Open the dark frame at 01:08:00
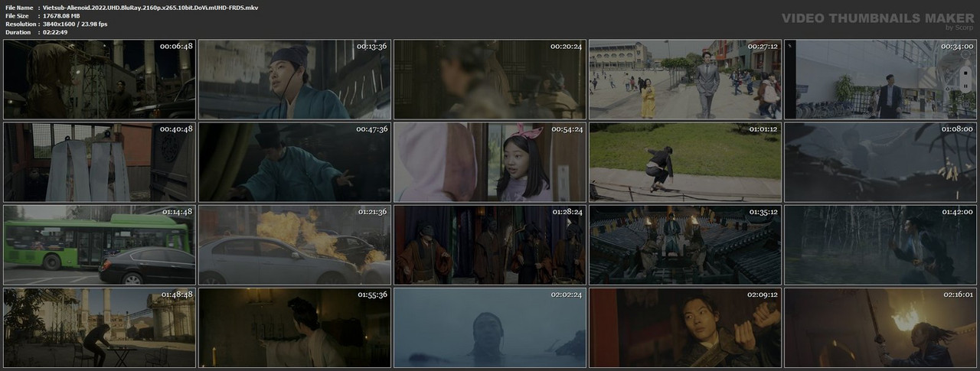Image resolution: width=980 pixels, height=371 pixels. (880, 162)
